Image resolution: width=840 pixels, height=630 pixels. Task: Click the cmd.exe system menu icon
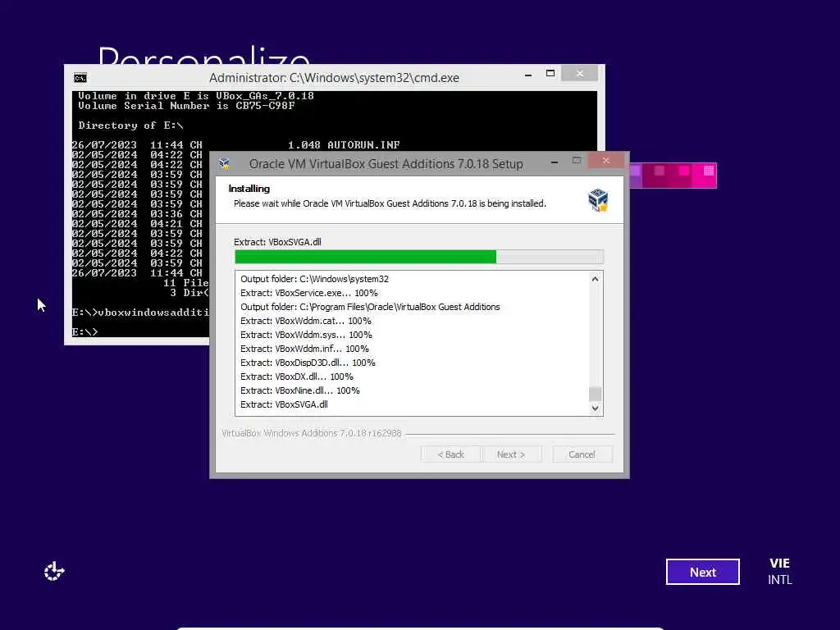pyautogui.click(x=80, y=78)
